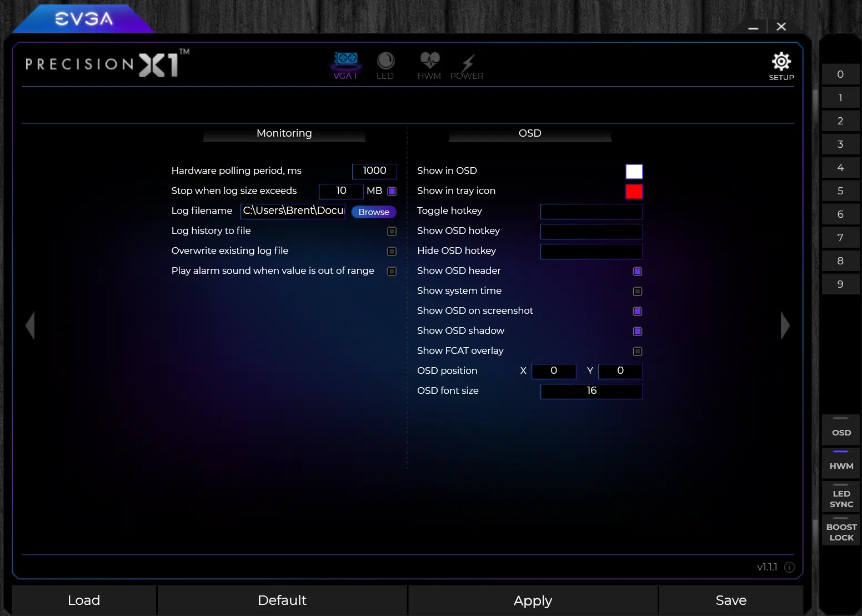The height and width of the screenshot is (616, 862).
Task: Enable Log history to file
Action: (x=392, y=231)
